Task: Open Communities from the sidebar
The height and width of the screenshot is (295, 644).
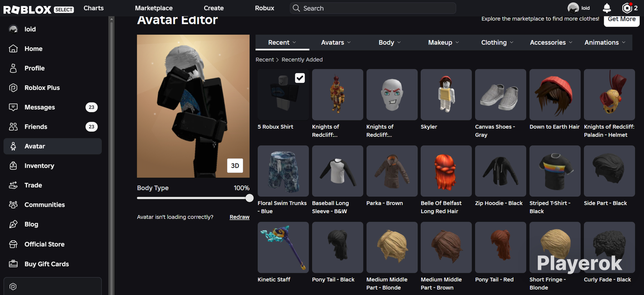Action: tap(53, 204)
